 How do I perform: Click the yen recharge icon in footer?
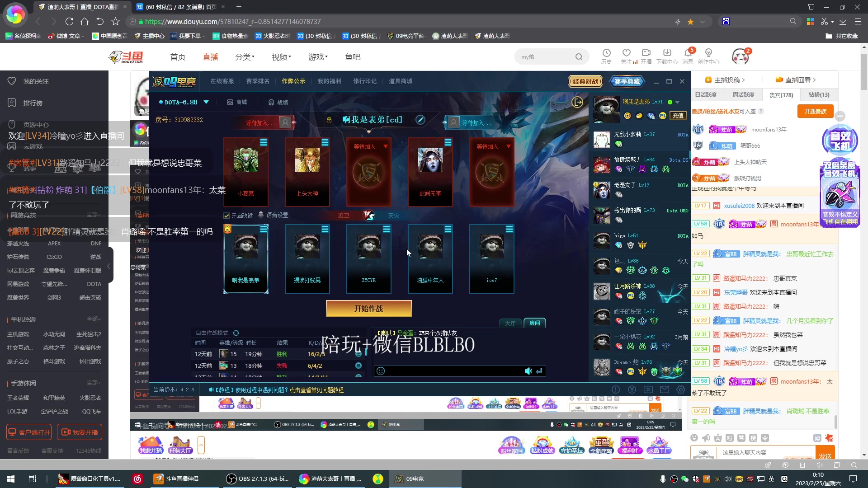[632, 389]
